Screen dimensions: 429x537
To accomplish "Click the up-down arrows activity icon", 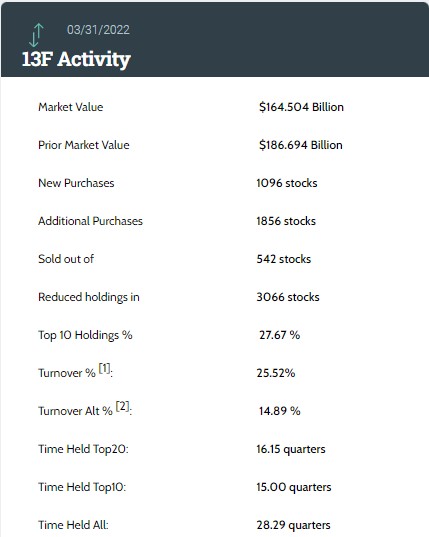I will coord(36,35).
